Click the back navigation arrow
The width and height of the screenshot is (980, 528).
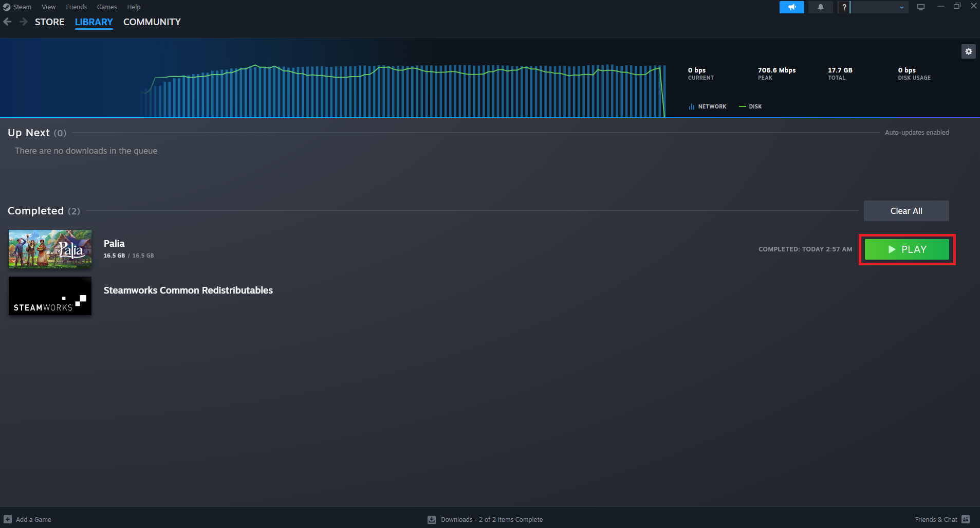(x=8, y=22)
